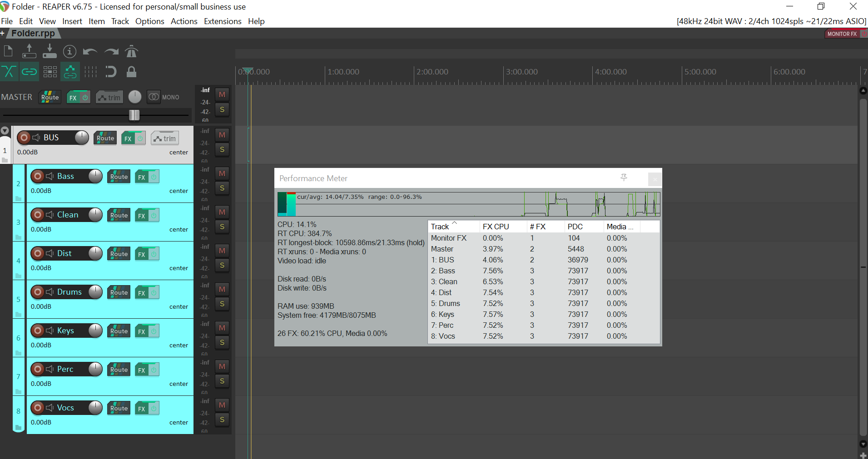
Task: Click the Undo arrow icon
Action: tap(90, 51)
